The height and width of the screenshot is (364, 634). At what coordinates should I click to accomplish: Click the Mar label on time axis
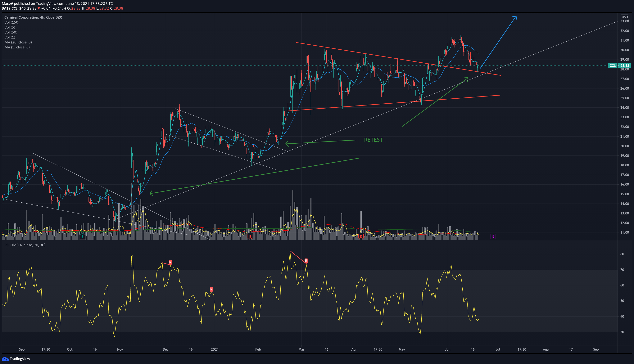(x=301, y=349)
